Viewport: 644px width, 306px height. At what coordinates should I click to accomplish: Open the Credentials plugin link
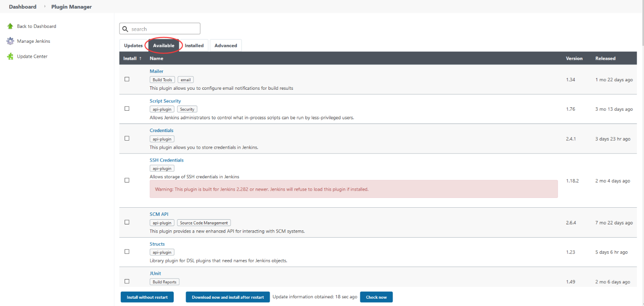point(161,130)
